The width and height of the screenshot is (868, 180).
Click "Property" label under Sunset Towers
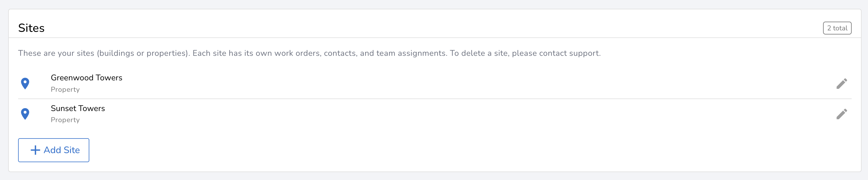point(65,120)
